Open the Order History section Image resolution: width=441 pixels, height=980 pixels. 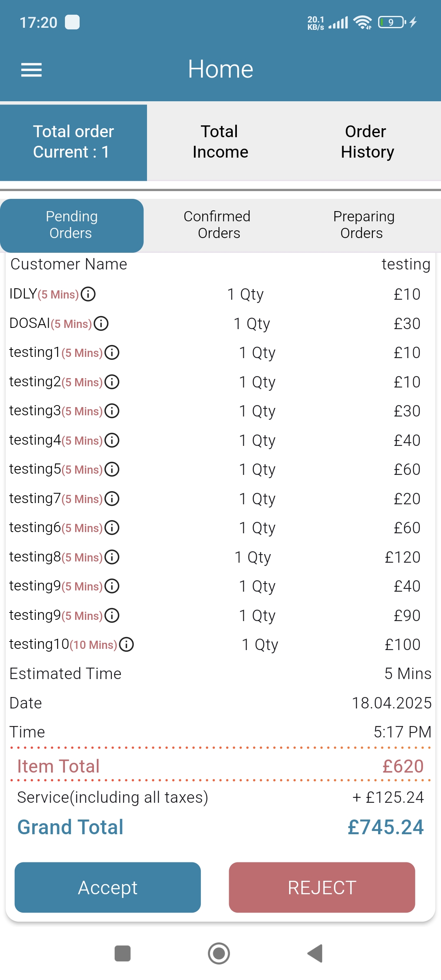367,142
